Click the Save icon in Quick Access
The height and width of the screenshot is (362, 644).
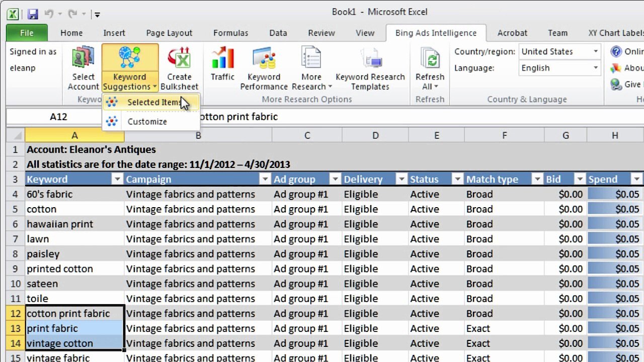[x=33, y=14]
